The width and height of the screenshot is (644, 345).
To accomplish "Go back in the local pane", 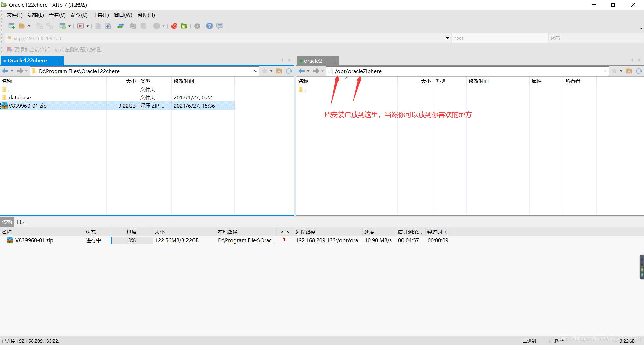I will click(5, 71).
